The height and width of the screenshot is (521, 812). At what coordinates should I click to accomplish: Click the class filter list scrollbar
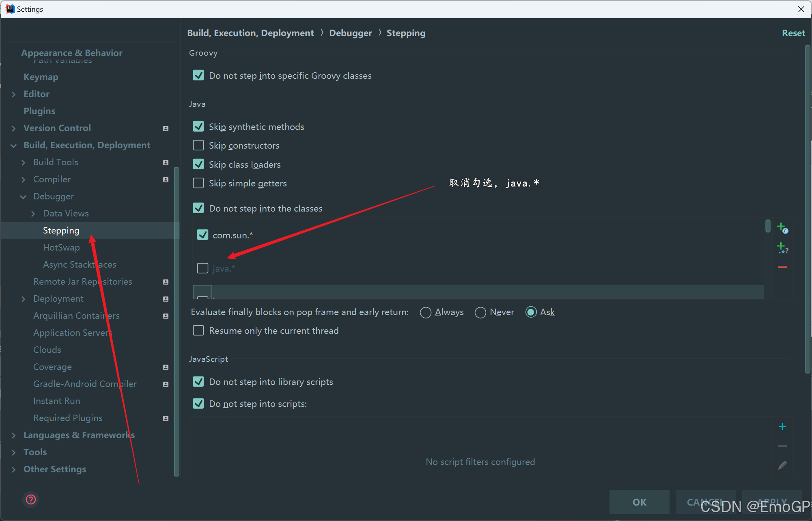click(x=768, y=226)
